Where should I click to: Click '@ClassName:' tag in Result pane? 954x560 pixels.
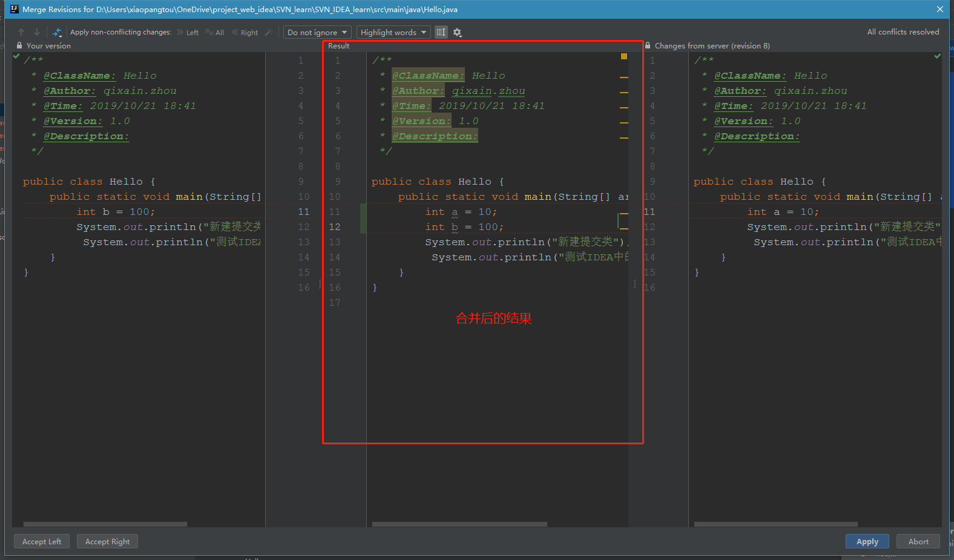428,76
